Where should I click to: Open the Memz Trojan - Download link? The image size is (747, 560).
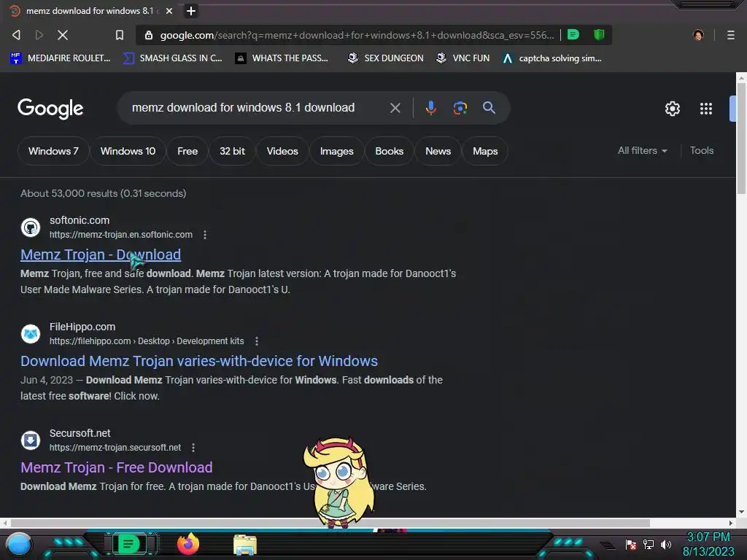coord(101,254)
